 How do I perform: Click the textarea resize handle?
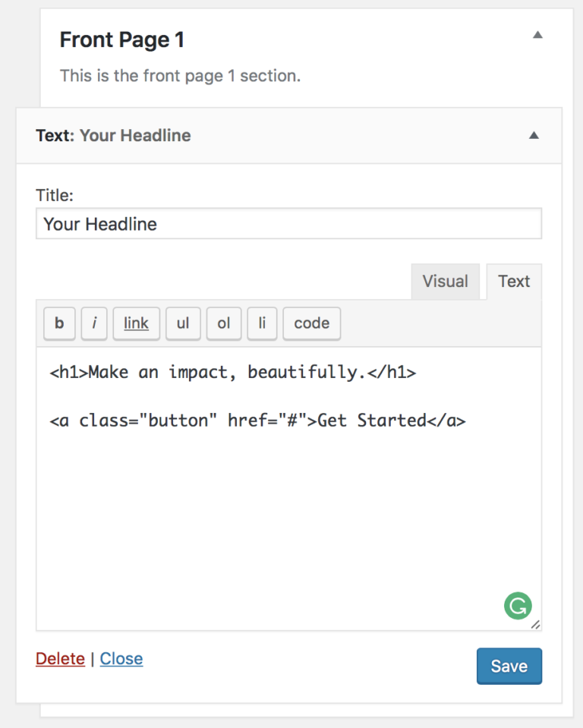coord(536,625)
